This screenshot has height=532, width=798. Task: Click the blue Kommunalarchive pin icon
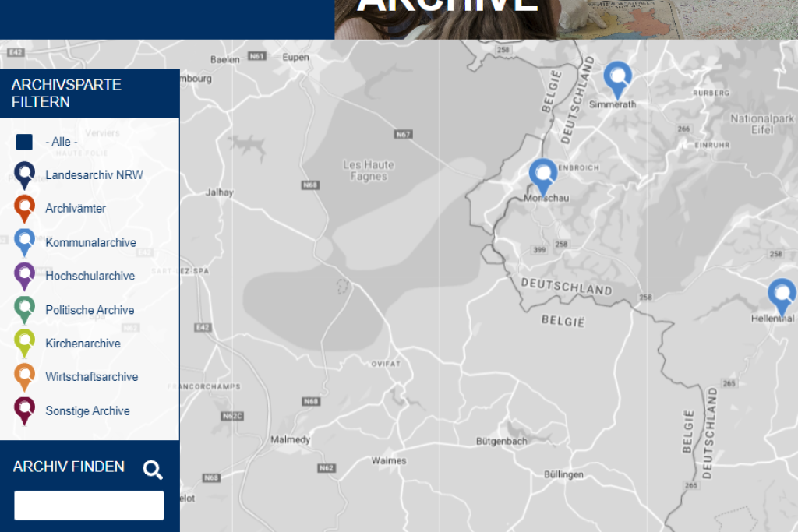pyautogui.click(x=24, y=242)
